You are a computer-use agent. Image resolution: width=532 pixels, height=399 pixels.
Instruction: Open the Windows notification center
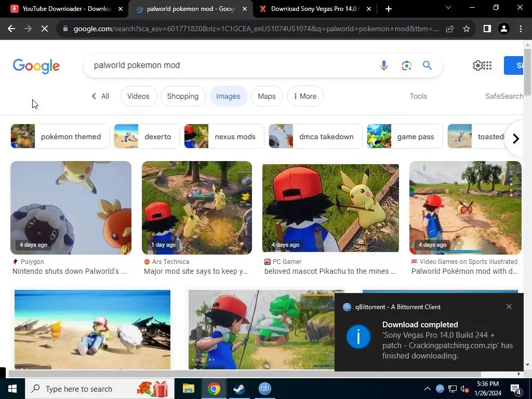(x=516, y=389)
